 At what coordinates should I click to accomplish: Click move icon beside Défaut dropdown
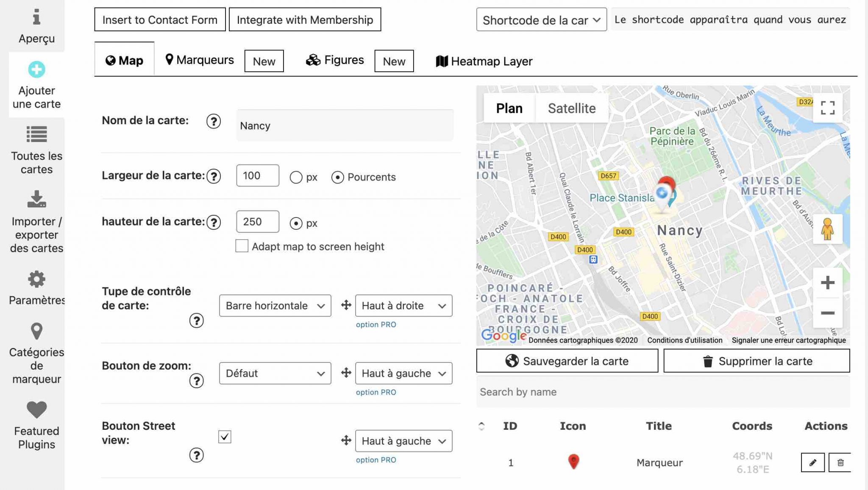(x=346, y=373)
